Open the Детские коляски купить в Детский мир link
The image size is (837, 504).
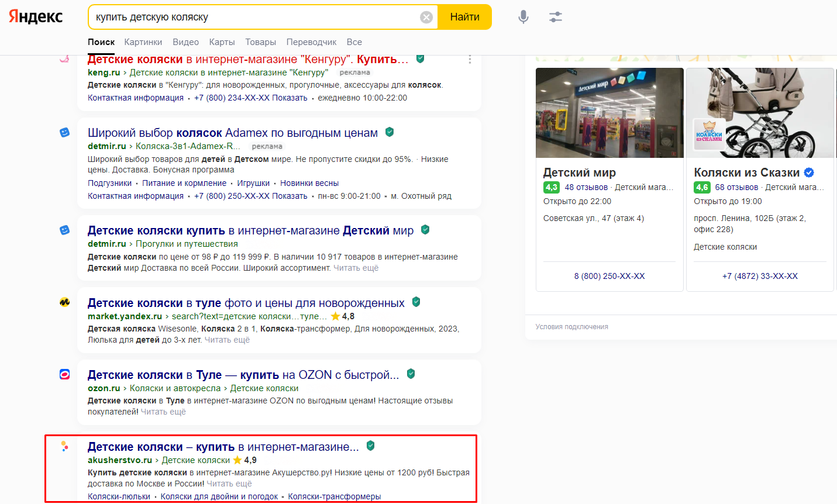(x=250, y=230)
